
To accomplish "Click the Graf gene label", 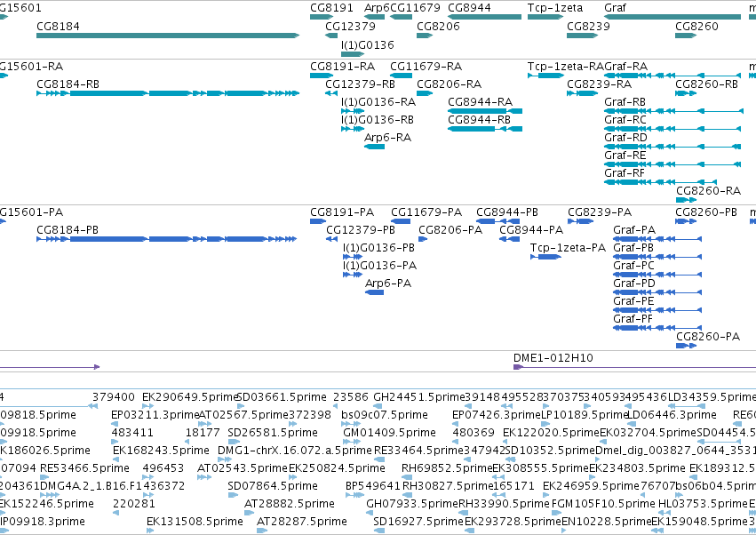I will (616, 8).
